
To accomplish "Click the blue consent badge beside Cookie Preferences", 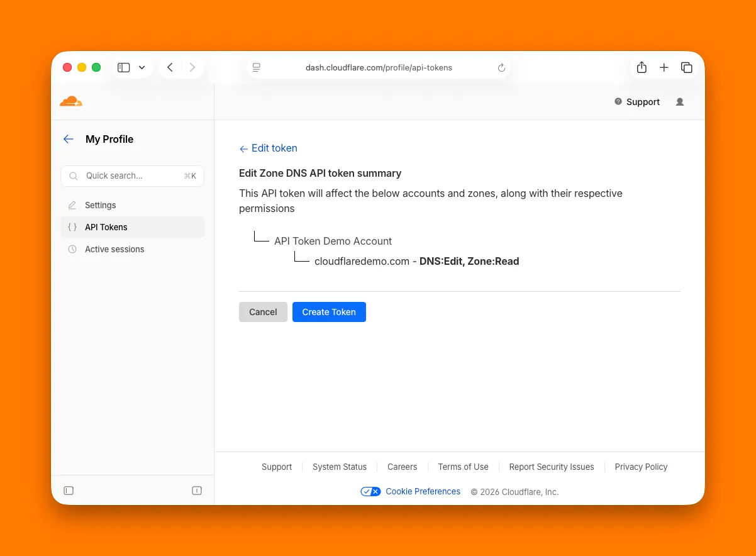I will tap(370, 491).
